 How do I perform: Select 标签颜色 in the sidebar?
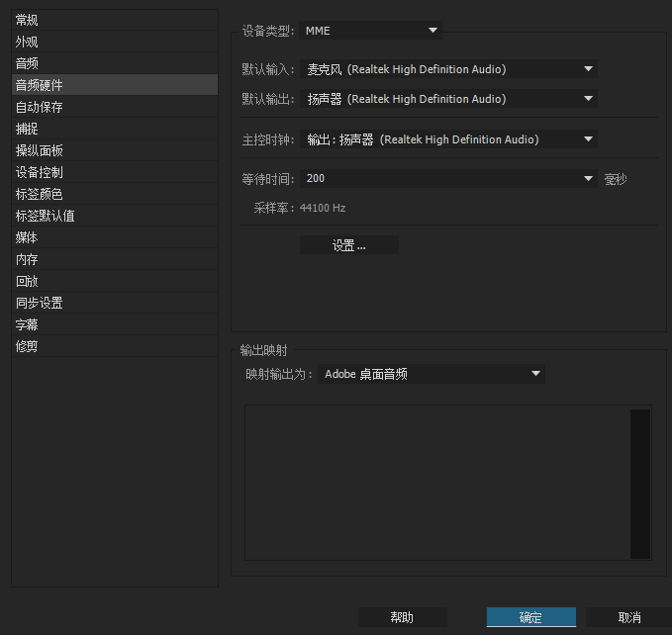40,194
